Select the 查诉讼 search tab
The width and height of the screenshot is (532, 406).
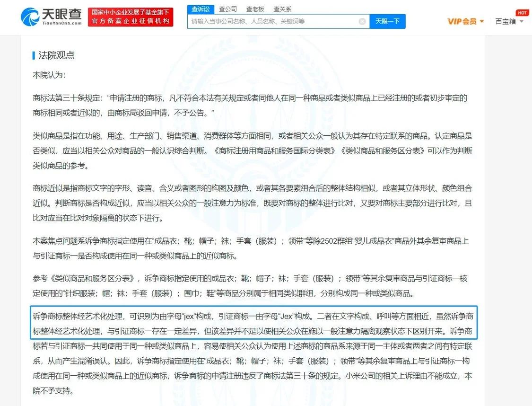[201, 9]
